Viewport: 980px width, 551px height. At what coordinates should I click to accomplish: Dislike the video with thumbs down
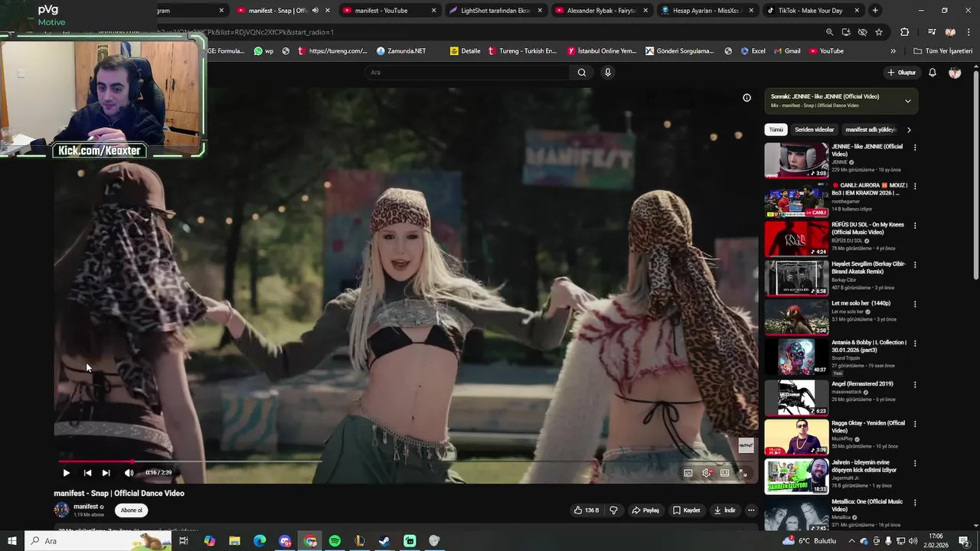613,510
